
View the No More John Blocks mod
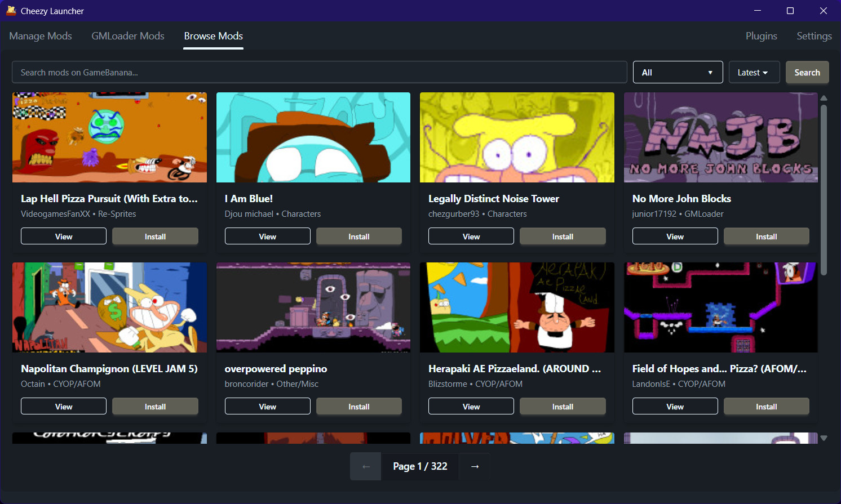coord(675,237)
